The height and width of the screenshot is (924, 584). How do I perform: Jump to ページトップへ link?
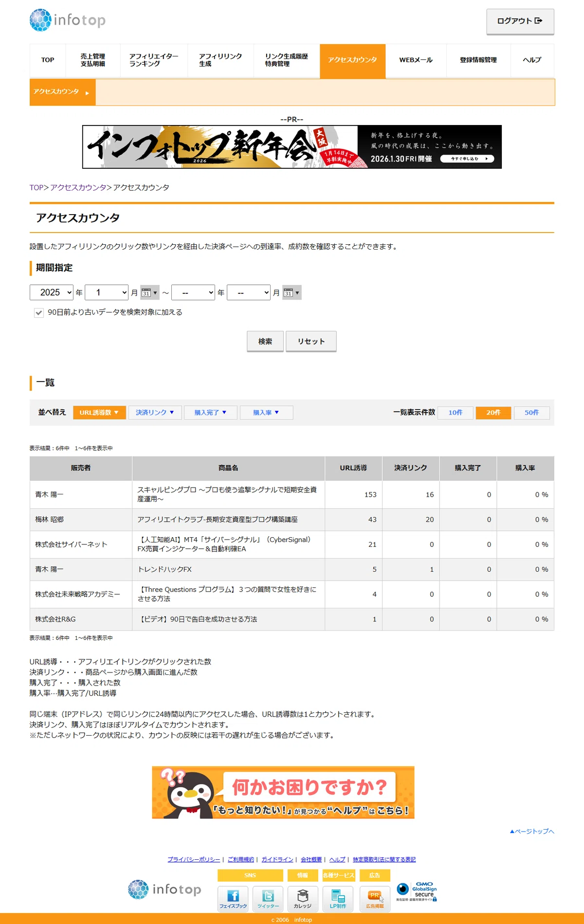tap(532, 832)
